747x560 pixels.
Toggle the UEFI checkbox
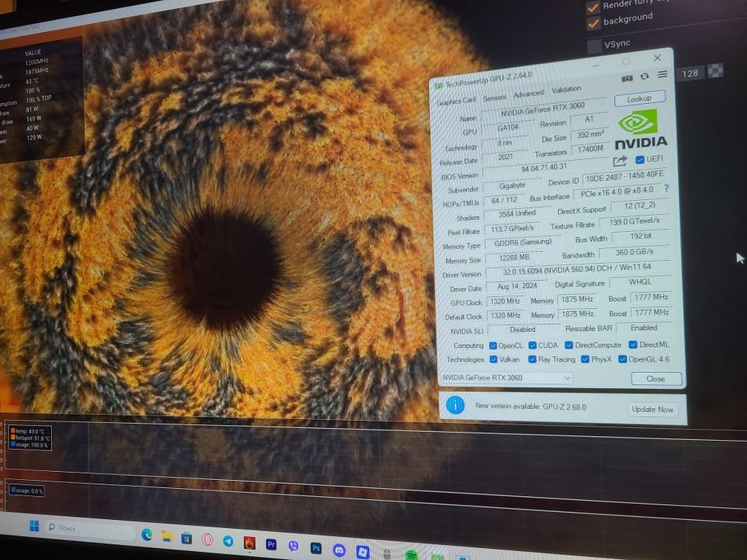[x=640, y=159]
